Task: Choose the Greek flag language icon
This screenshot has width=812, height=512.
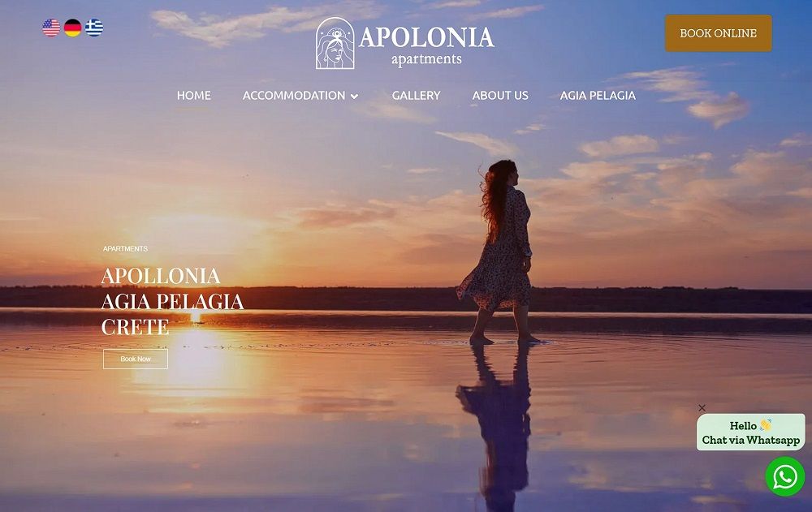Action: [93, 28]
